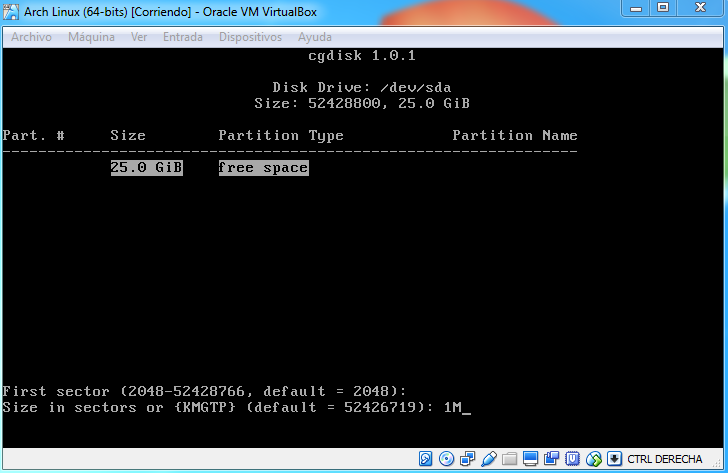Open the USB devices status icon
Image resolution: width=728 pixels, height=473 pixels.
click(x=488, y=459)
